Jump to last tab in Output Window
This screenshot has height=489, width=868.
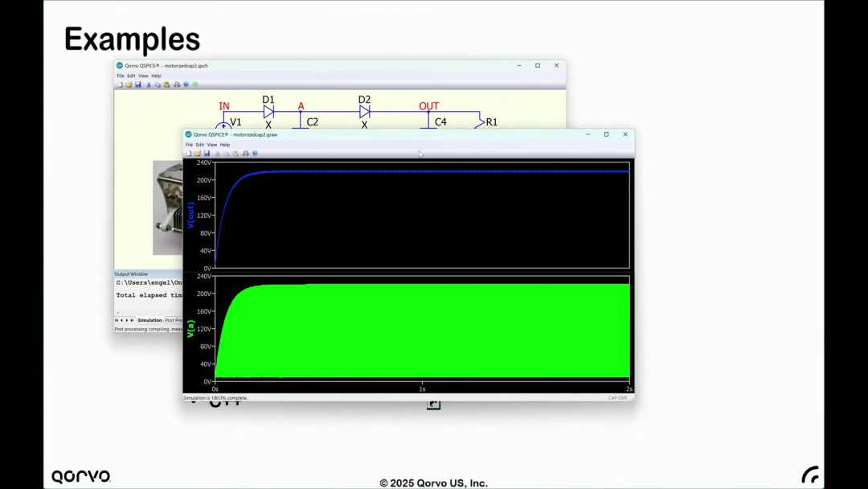tap(132, 320)
